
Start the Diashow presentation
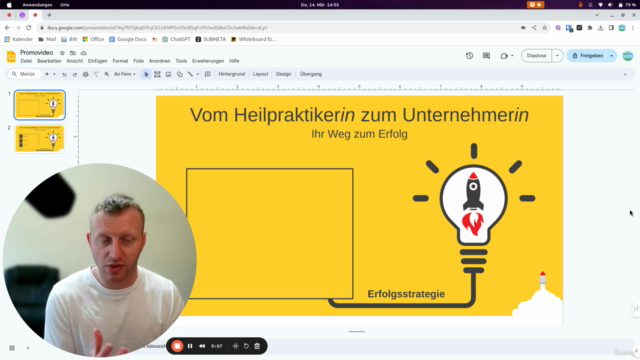click(536, 56)
